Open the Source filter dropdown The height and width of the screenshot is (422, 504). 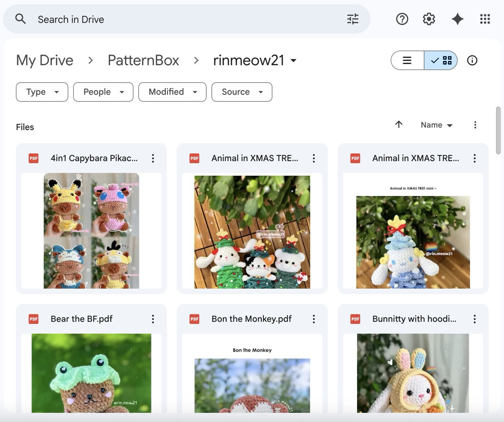pos(242,92)
